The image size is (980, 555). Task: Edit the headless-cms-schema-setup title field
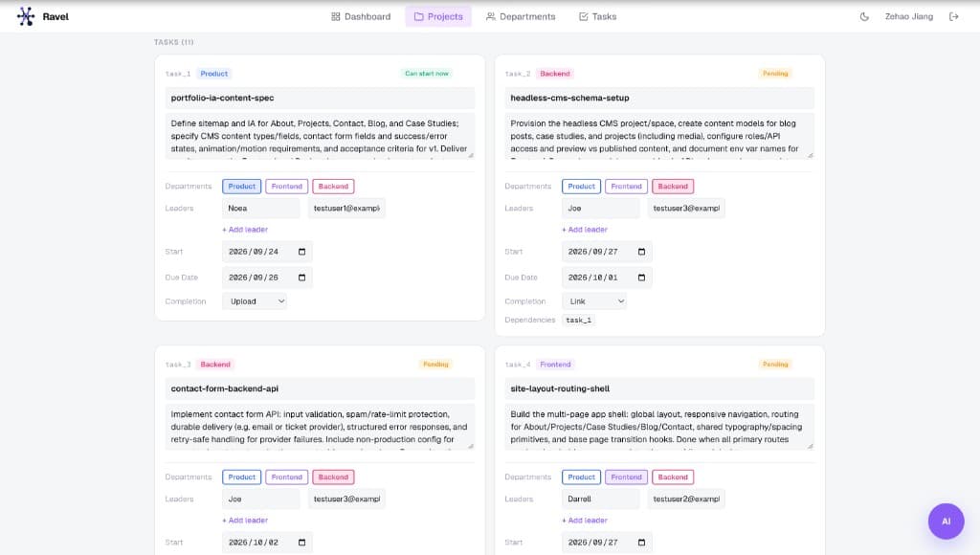[659, 99]
